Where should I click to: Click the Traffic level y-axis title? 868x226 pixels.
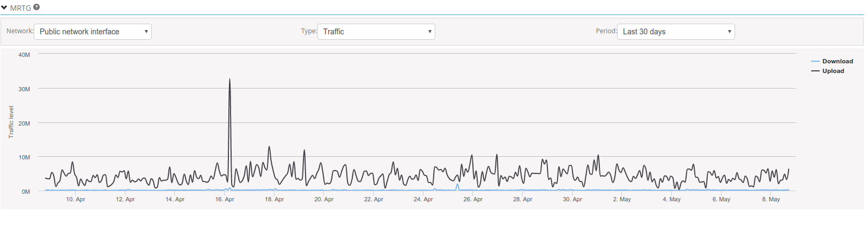pyautogui.click(x=11, y=122)
